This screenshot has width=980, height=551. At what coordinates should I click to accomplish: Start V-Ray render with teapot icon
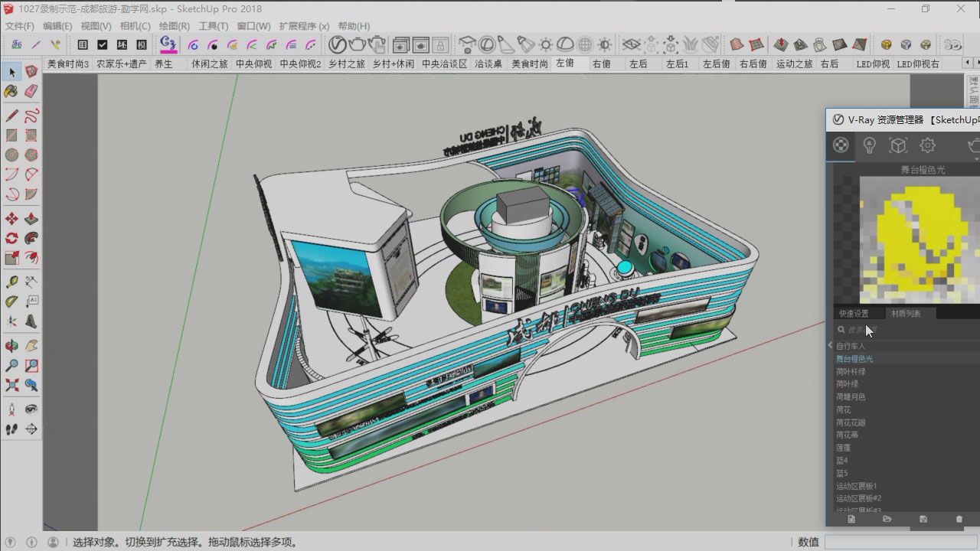pyautogui.click(x=357, y=44)
